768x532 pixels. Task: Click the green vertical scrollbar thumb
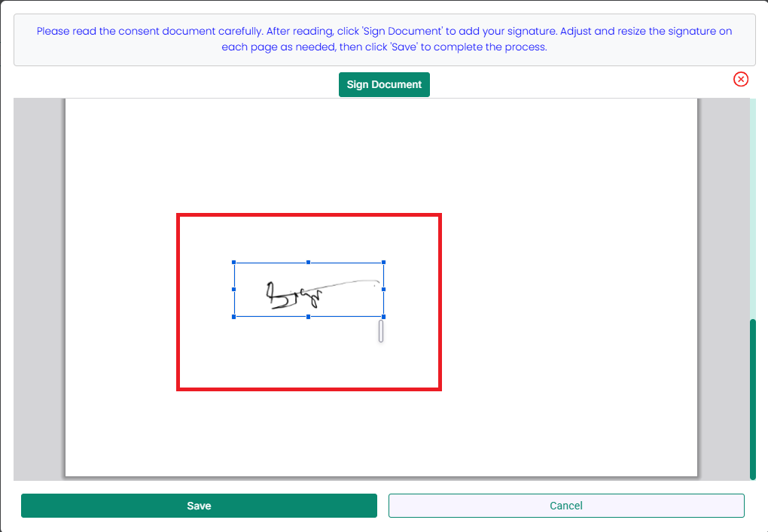[x=752, y=399]
